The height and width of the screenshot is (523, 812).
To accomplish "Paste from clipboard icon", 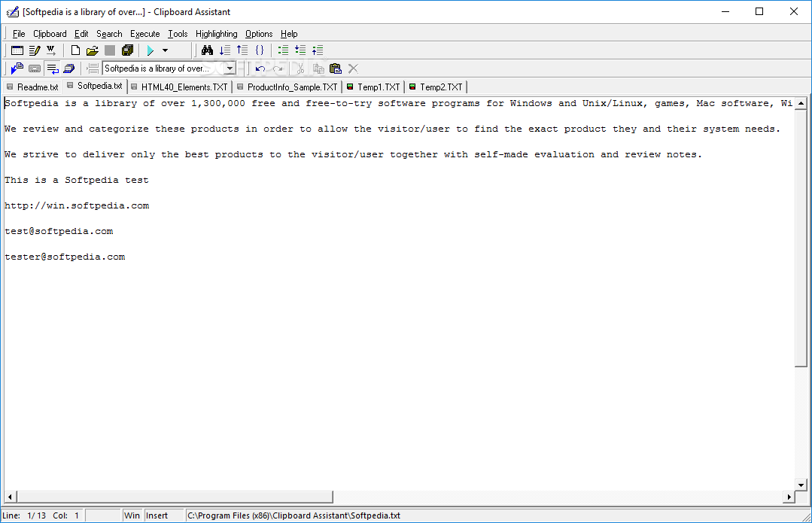I will point(336,68).
